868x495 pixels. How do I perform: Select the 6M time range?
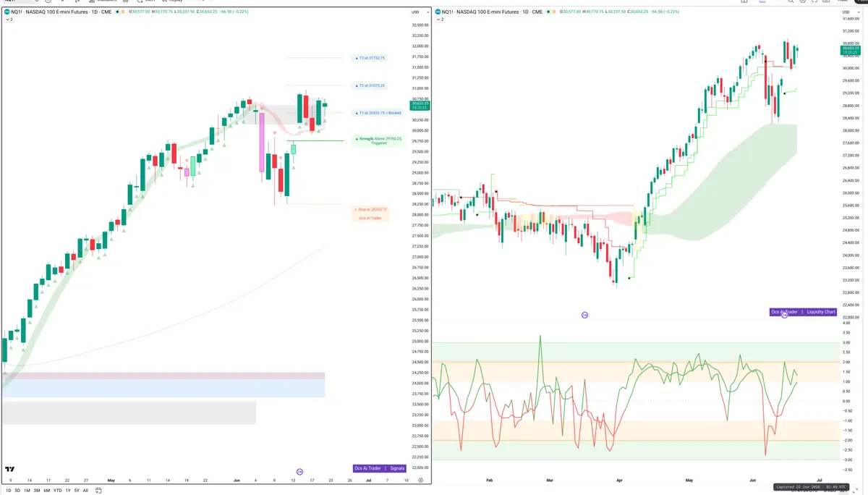click(47, 491)
